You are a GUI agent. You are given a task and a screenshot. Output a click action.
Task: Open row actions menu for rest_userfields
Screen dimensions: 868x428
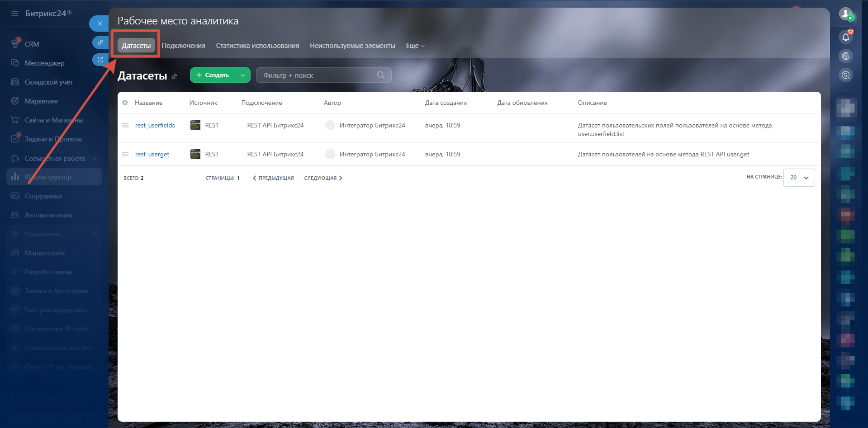125,125
